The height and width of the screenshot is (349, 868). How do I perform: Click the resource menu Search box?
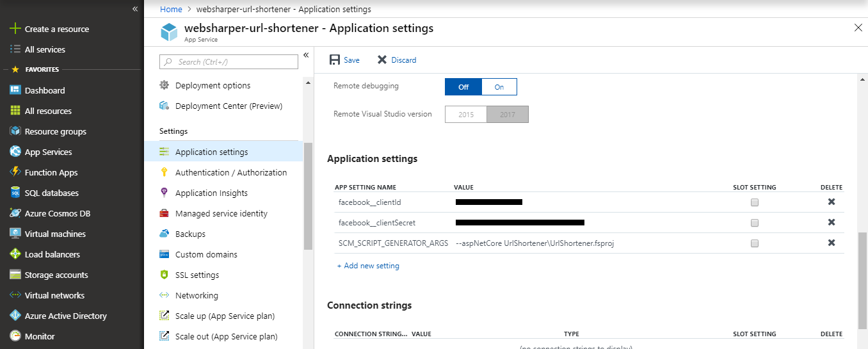click(x=229, y=61)
